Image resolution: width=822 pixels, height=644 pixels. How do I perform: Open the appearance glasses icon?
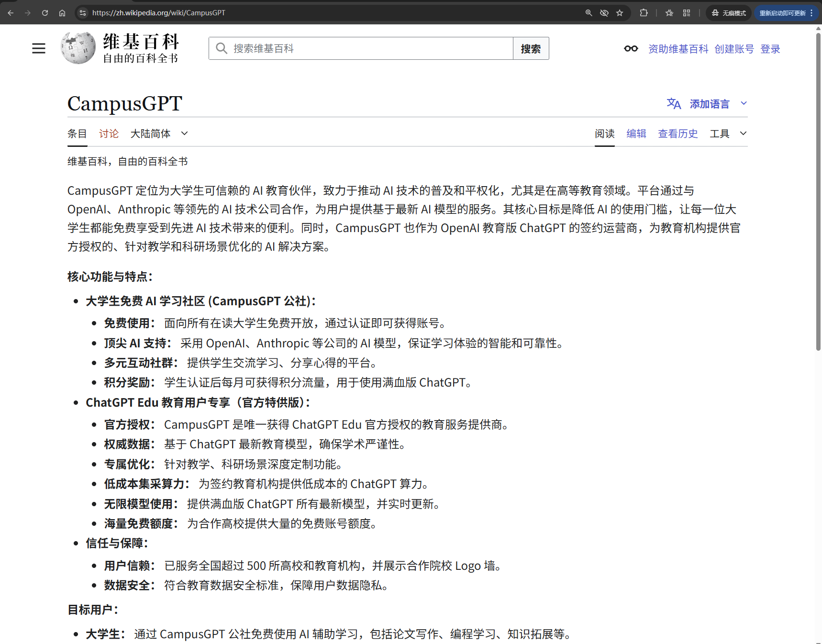click(631, 48)
